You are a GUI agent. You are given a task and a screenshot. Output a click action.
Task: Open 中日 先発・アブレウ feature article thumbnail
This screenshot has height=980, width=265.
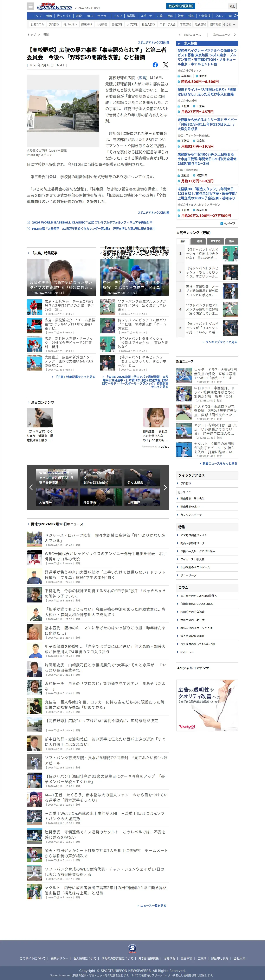pyautogui.click(x=134, y=277)
